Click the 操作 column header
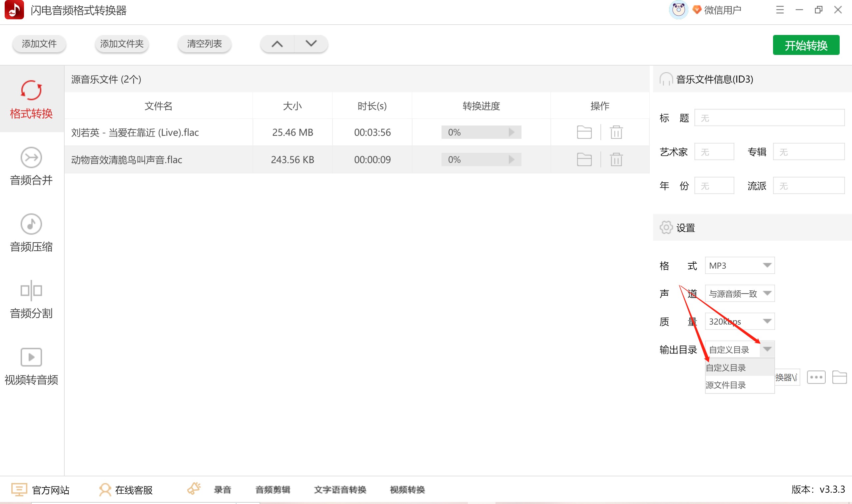The image size is (852, 504). [600, 106]
